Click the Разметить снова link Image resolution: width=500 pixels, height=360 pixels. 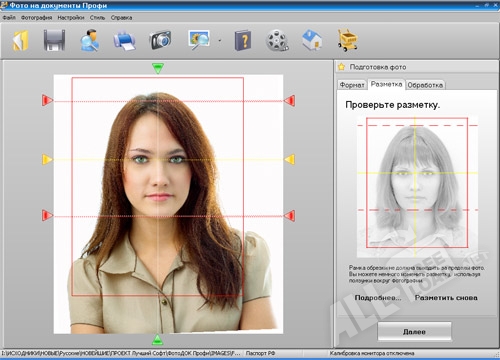tap(446, 298)
